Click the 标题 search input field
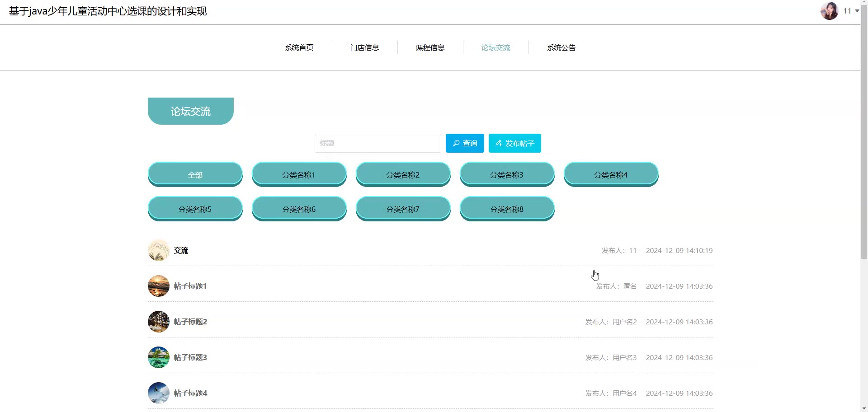The width and height of the screenshot is (868, 412). pos(377,143)
